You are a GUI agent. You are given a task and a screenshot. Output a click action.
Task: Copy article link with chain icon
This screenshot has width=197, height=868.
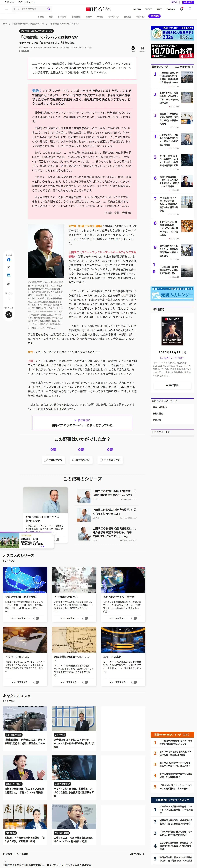click(9, 283)
